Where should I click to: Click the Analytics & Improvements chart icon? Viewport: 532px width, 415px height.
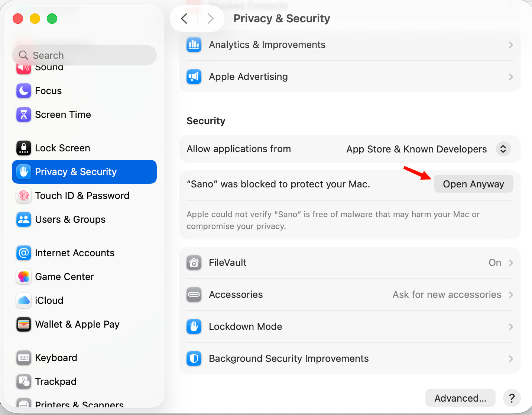pos(194,45)
